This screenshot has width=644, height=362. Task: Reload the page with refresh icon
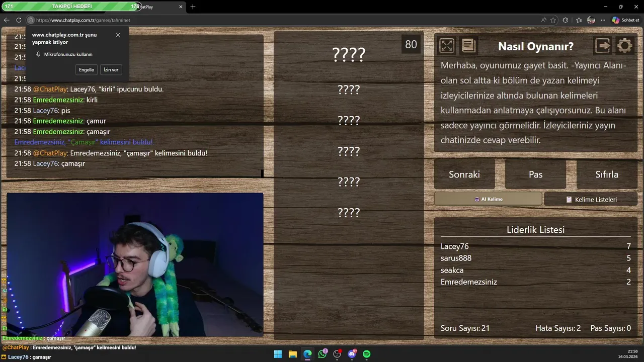[19, 20]
